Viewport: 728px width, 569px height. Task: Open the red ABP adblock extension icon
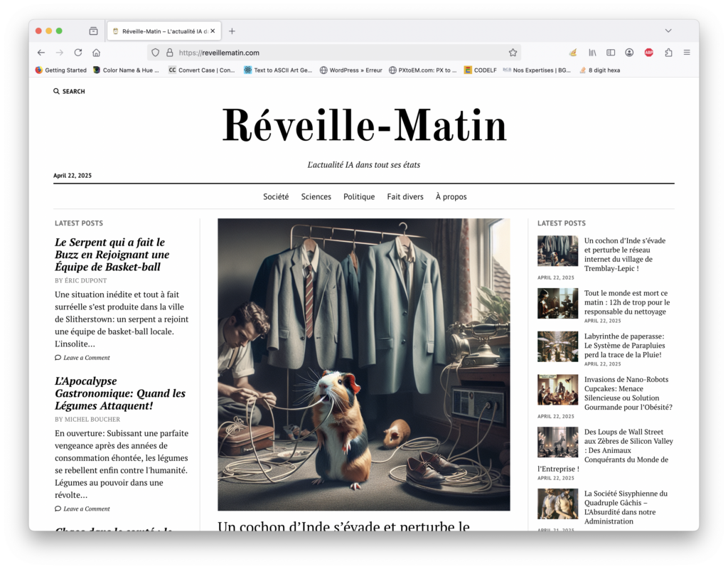click(648, 53)
